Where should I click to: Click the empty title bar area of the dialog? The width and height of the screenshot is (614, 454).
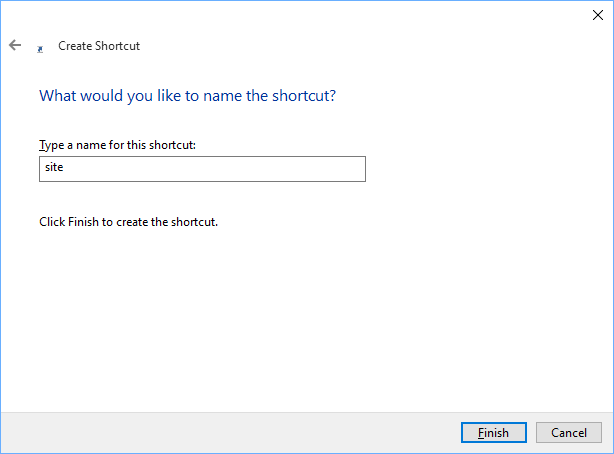pyautogui.click(x=300, y=14)
